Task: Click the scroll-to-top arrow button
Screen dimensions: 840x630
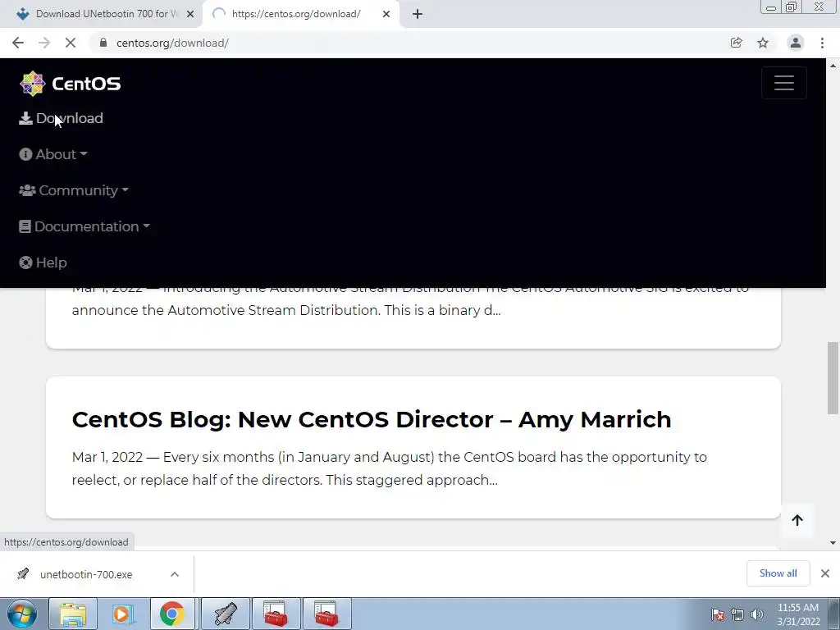Action: coord(797,520)
